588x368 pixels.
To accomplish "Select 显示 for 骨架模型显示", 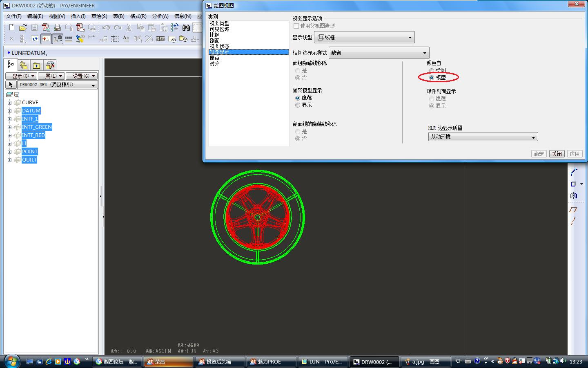I will point(298,105).
